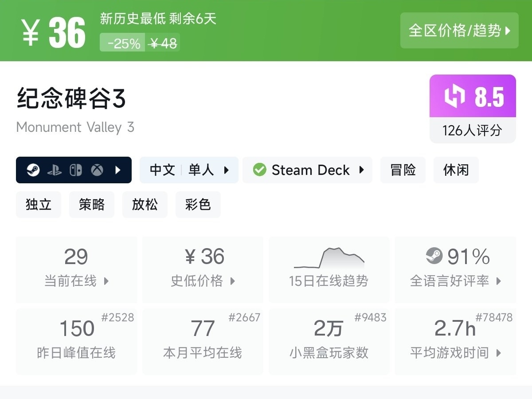532x399 pixels.
Task: Open the 独立 tag
Action: click(39, 205)
